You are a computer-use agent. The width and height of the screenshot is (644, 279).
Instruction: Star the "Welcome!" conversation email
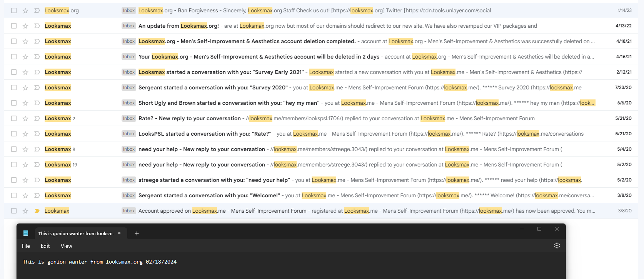tap(25, 195)
